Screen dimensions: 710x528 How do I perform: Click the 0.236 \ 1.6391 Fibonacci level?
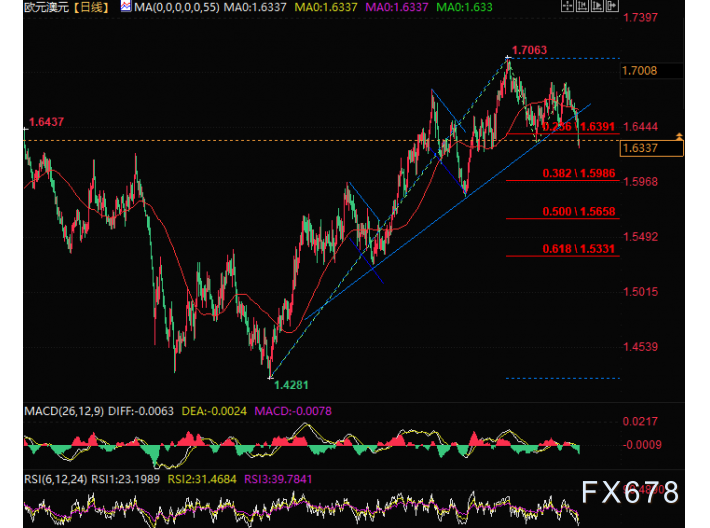pyautogui.click(x=579, y=126)
